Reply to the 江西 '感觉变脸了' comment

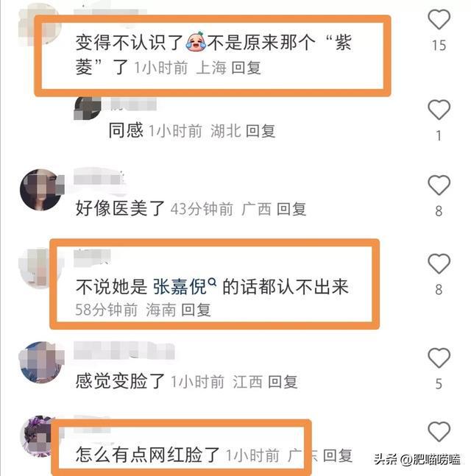coord(283,382)
